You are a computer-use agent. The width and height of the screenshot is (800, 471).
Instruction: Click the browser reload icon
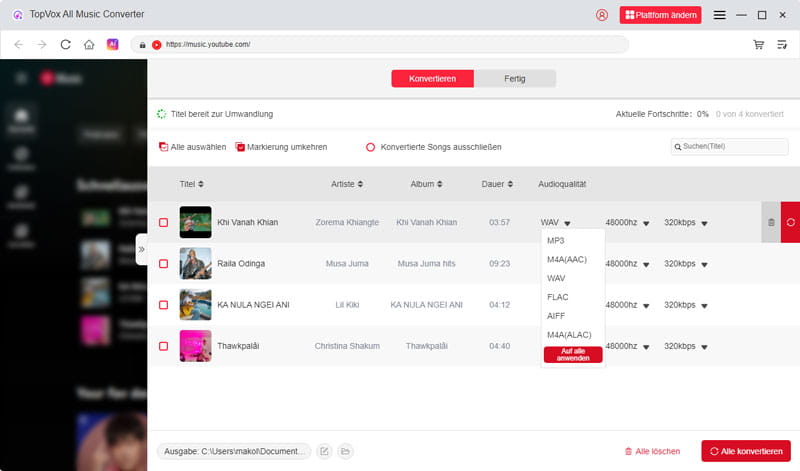pyautogui.click(x=66, y=45)
